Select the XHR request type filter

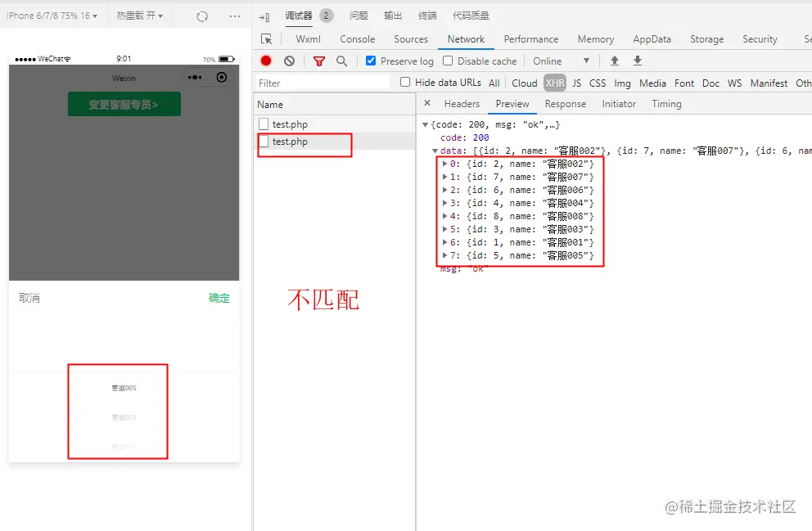coord(555,83)
